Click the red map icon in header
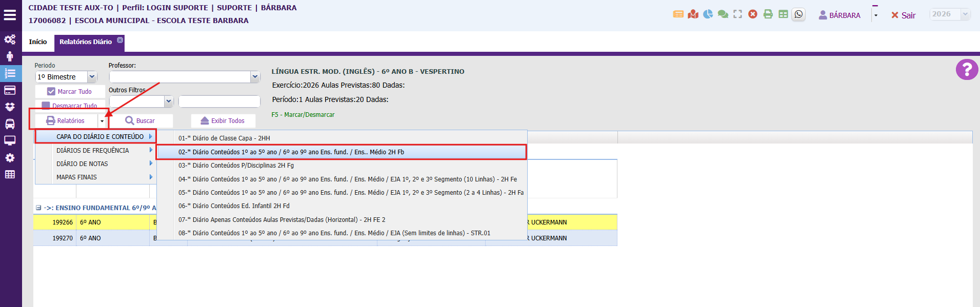The width and height of the screenshot is (980, 307). tap(693, 14)
